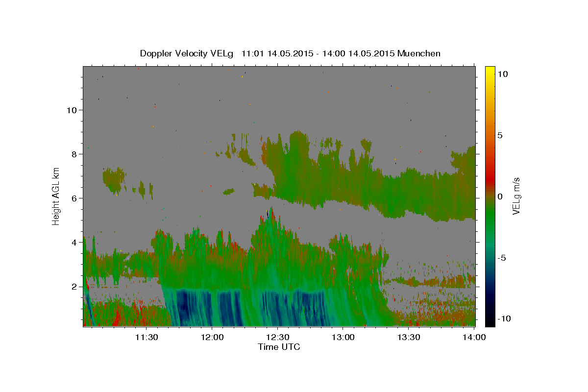Click the colorbar value 5 label
Screen dimensions: 588x392
[x=500, y=135]
